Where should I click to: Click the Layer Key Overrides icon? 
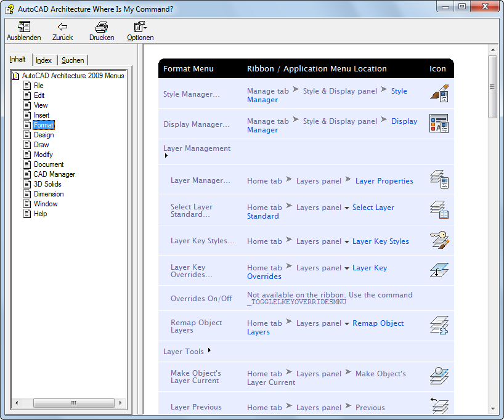click(439, 270)
